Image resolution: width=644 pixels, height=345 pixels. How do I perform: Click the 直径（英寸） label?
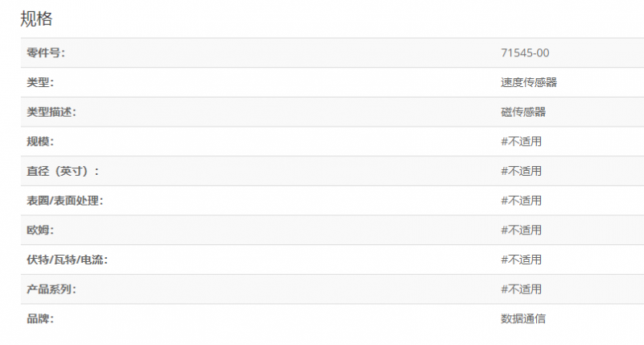click(x=63, y=171)
